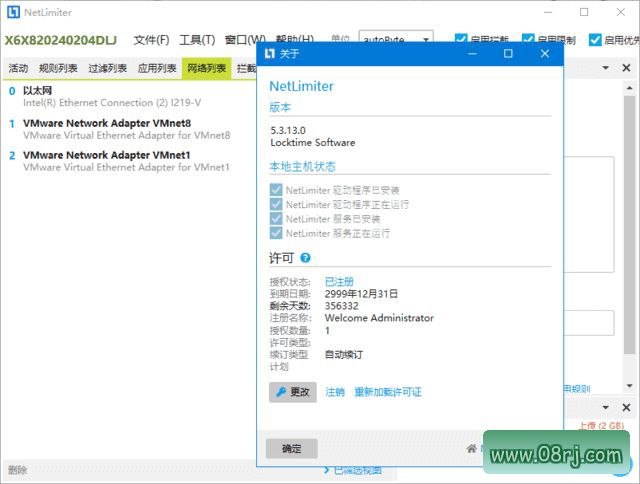The image size is (640, 484).
Task: Click the NetLimiter 驱动程序已安装 checkbox
Action: [x=276, y=190]
